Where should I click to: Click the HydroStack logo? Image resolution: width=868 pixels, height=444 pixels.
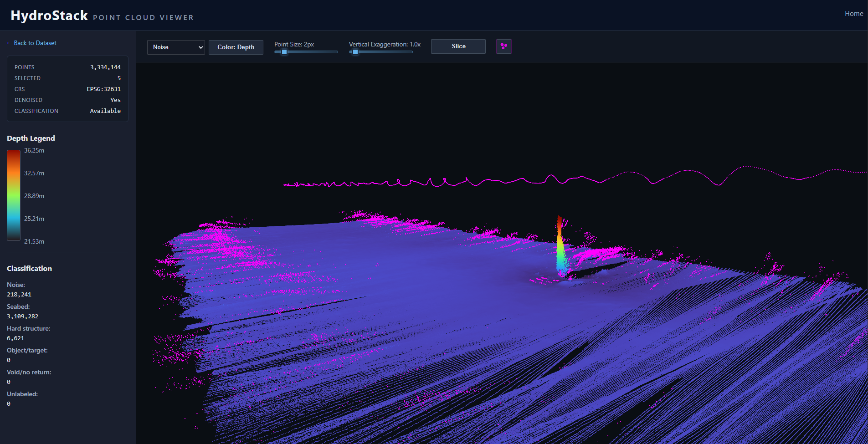tap(49, 15)
